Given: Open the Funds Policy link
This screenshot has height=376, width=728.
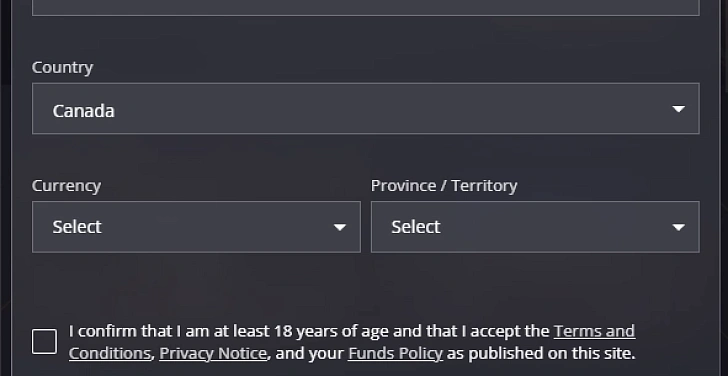Looking at the screenshot, I should point(395,354).
